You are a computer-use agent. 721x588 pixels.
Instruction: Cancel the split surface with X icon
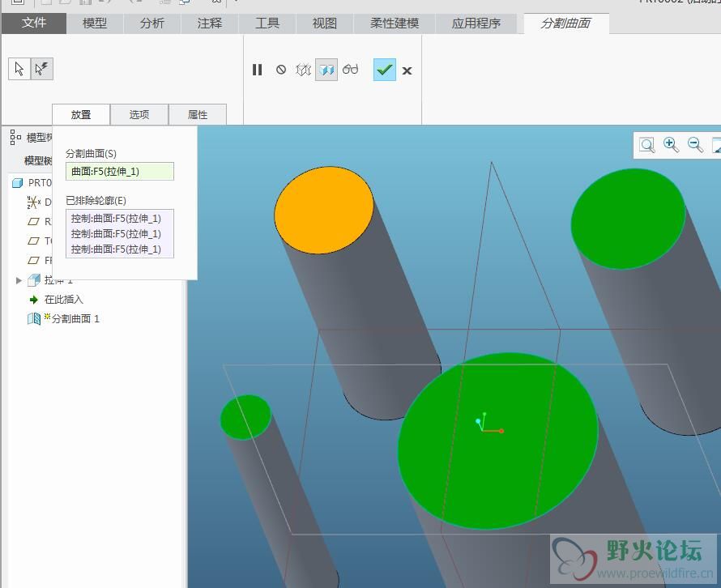click(407, 70)
